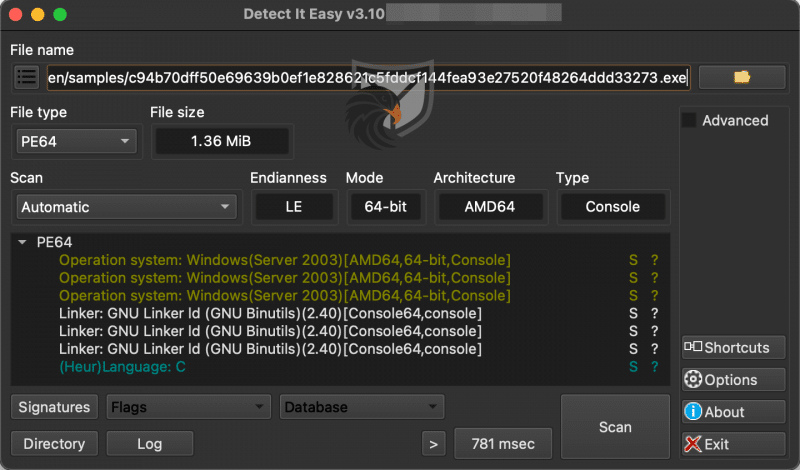Click S on the (Heur)Language row
The image size is (800, 470).
(633, 367)
